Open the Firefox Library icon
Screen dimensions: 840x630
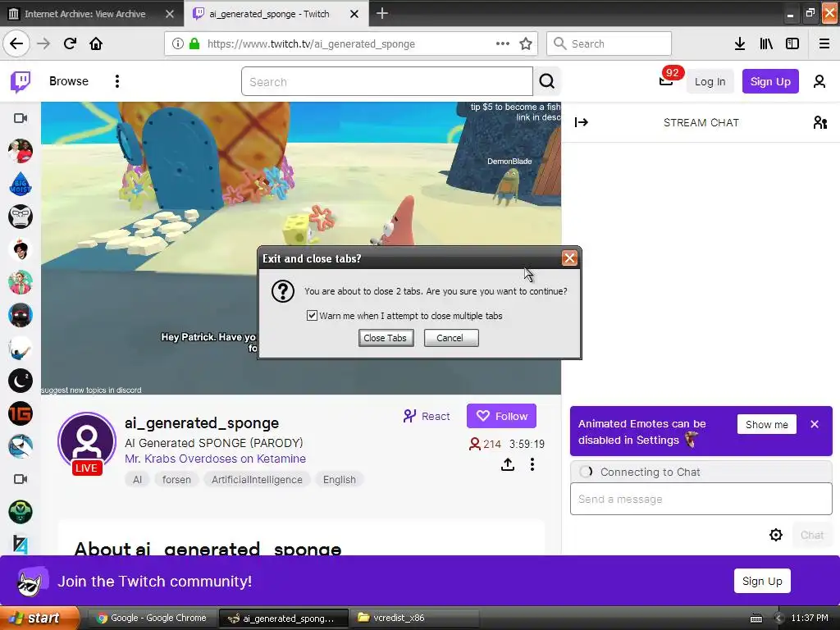click(x=766, y=44)
